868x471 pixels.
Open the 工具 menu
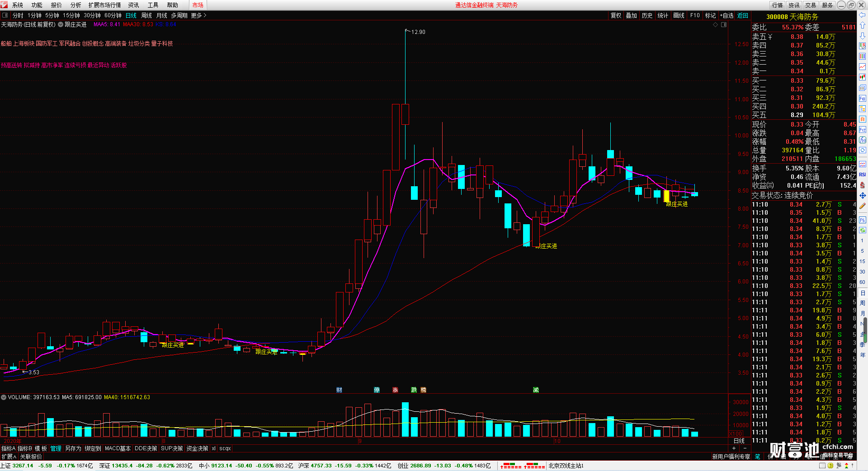[153, 5]
